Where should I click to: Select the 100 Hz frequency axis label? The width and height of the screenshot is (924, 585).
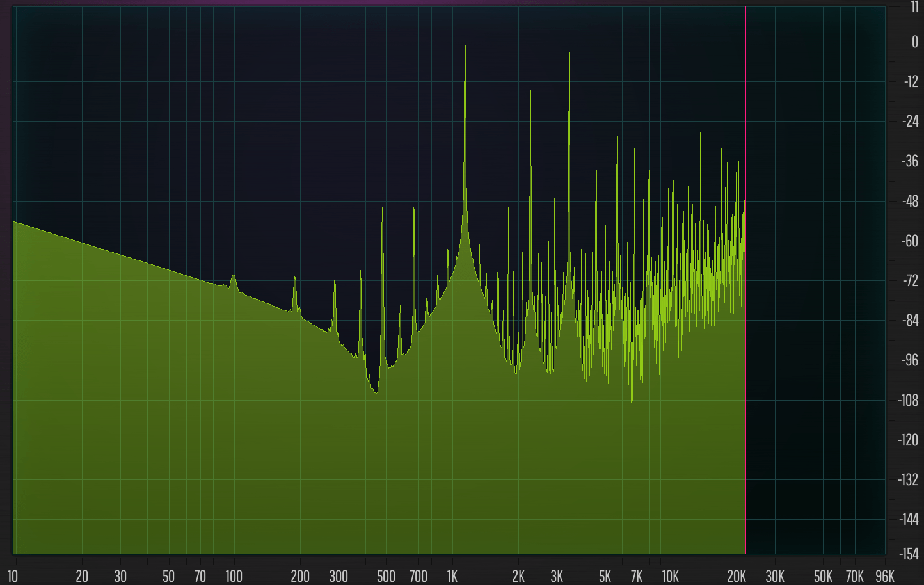[x=234, y=576]
